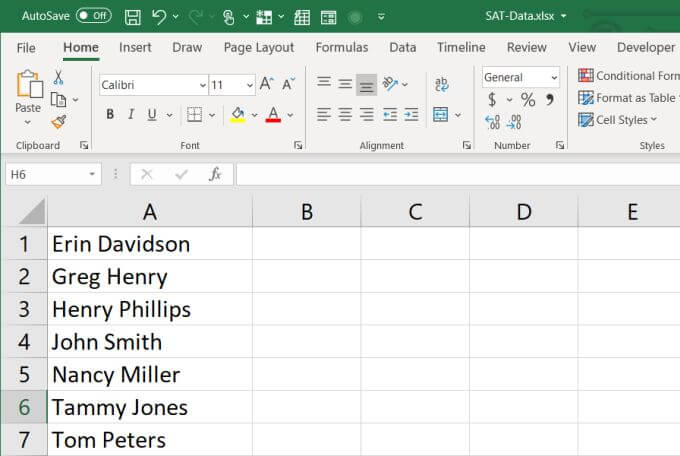Open the Clipboard dialog launcher
The width and height of the screenshot is (680, 456).
click(84, 145)
